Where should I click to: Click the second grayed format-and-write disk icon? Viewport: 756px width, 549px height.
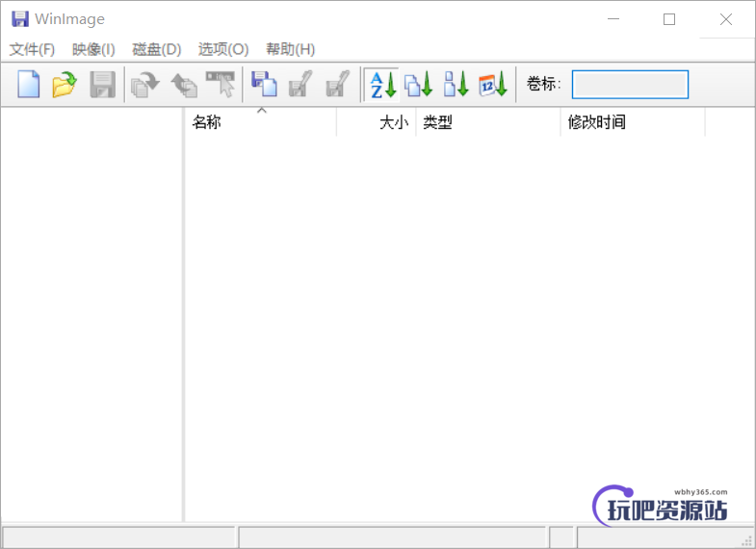(338, 85)
